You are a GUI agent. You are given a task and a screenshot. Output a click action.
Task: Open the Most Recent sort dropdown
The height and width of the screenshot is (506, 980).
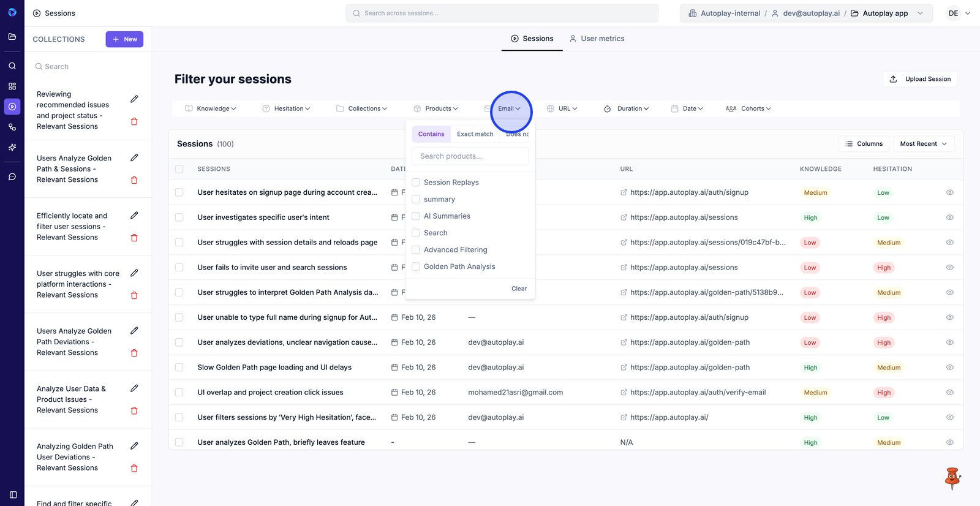tap(923, 144)
